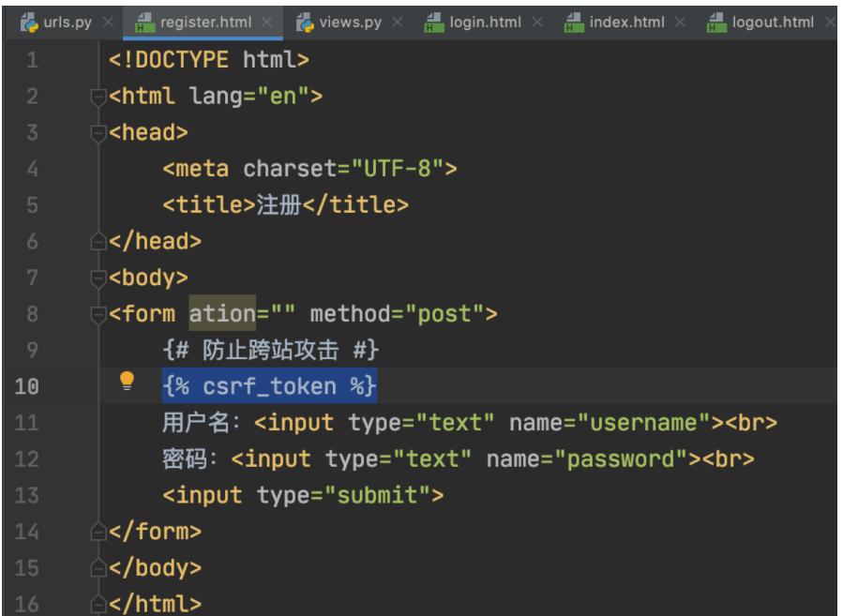Close the index.html editor tab
The height and width of the screenshot is (616, 843).
[680, 22]
